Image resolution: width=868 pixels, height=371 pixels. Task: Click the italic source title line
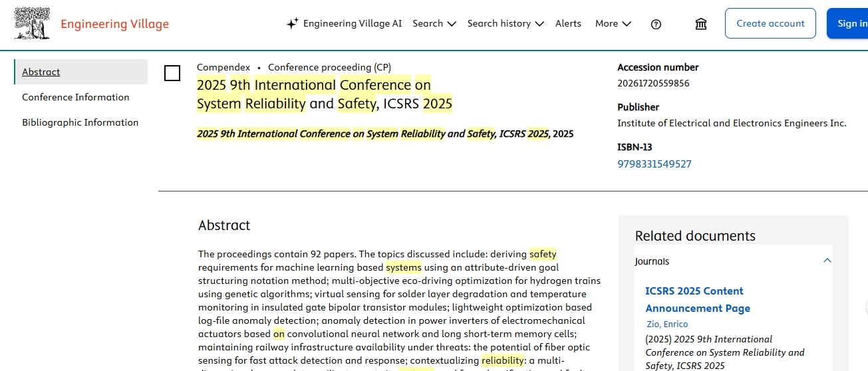(385, 134)
